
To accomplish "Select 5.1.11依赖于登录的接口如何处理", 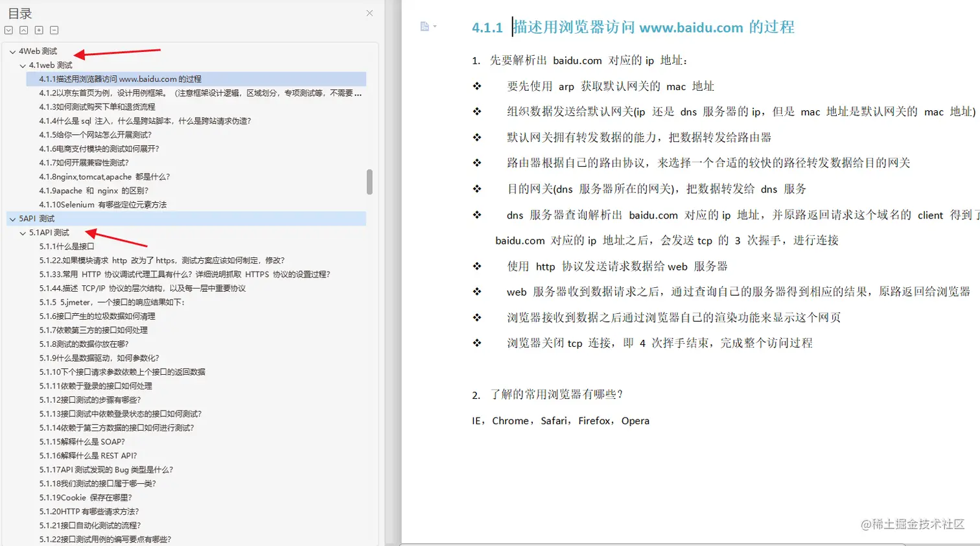I will pyautogui.click(x=96, y=386).
